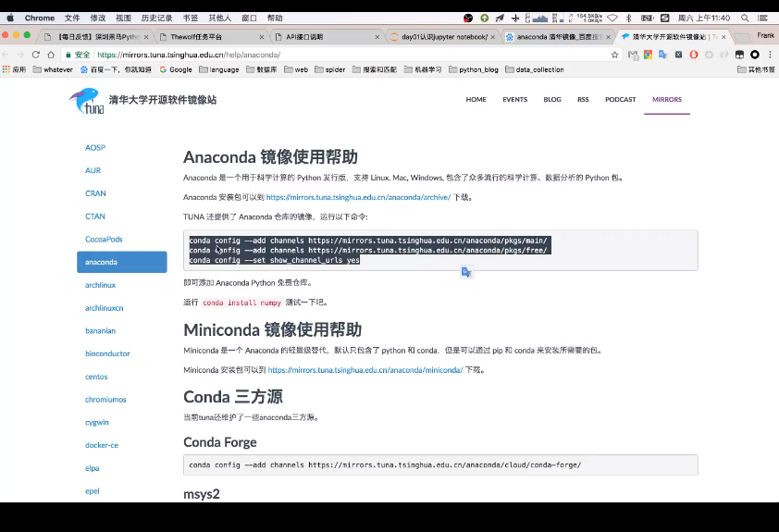Switch to the day01 jupyter notebook tab
Viewport: 779px width, 532px height.
(x=442, y=37)
